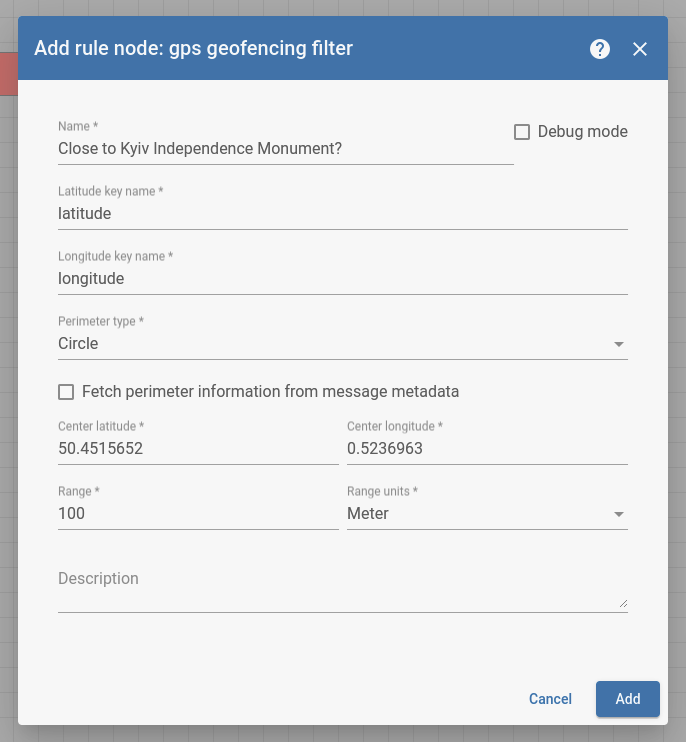Enable the Debug mode checkbox

tap(521, 132)
